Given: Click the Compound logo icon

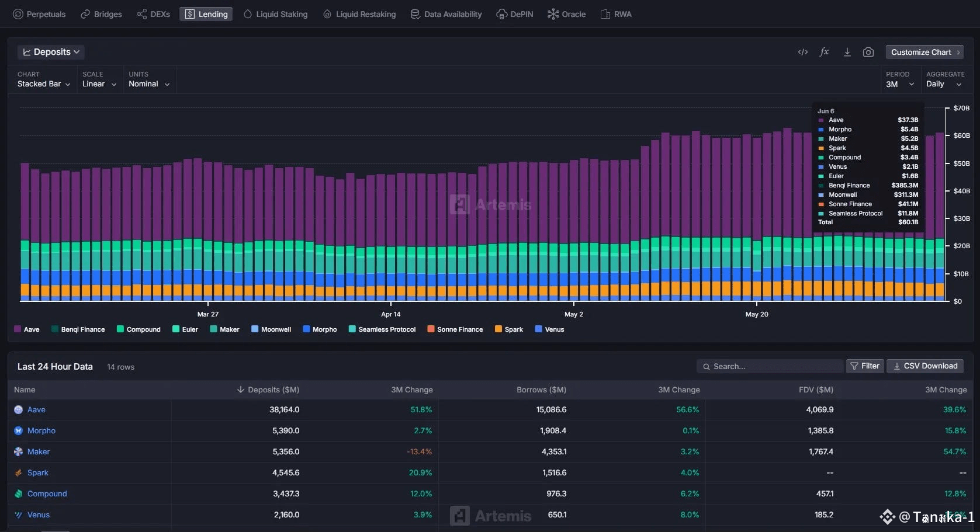Looking at the screenshot, I should (x=18, y=494).
